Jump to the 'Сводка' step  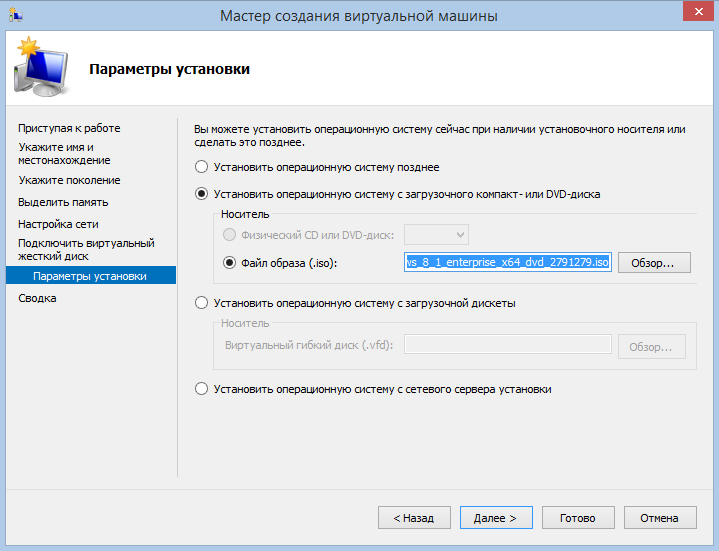(x=37, y=298)
